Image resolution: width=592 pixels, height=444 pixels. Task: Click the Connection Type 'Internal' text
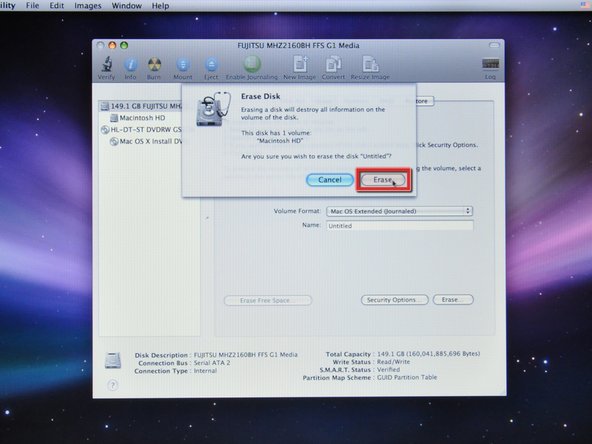point(205,371)
